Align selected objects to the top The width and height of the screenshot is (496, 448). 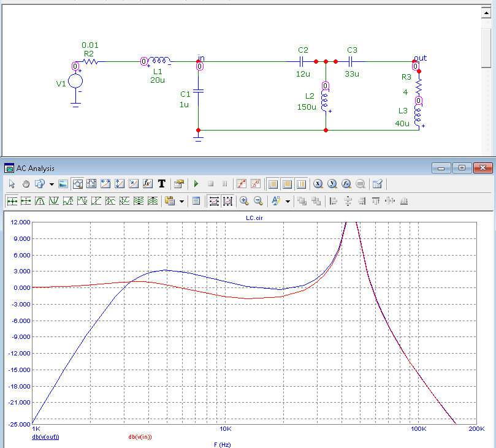375,201
